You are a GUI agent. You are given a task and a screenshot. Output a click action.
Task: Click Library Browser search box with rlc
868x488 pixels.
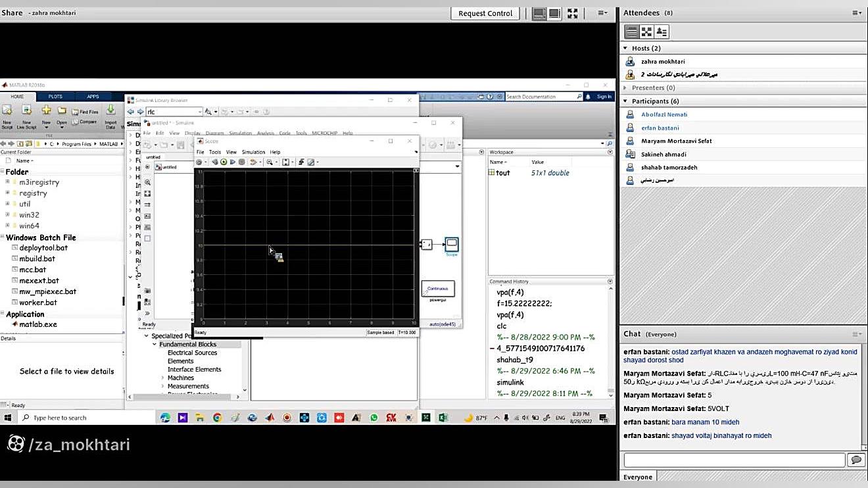[x=174, y=112]
